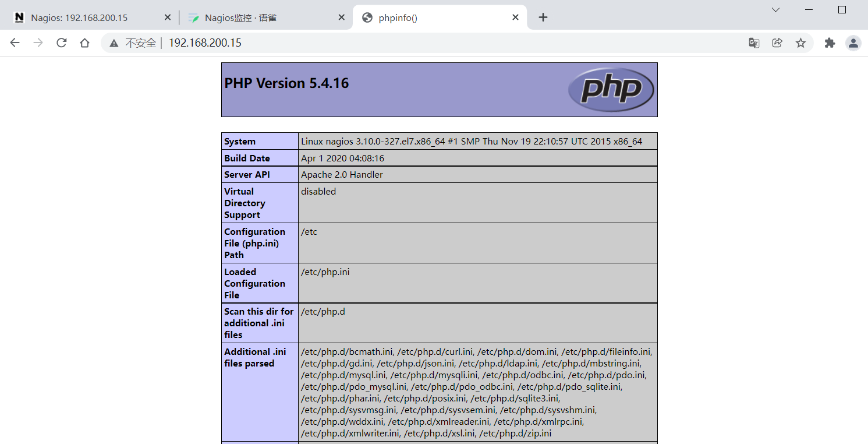The height and width of the screenshot is (444, 868).
Task: Click /etc/php.d/bcmath.ini in parsed list
Action: pyautogui.click(x=348, y=352)
